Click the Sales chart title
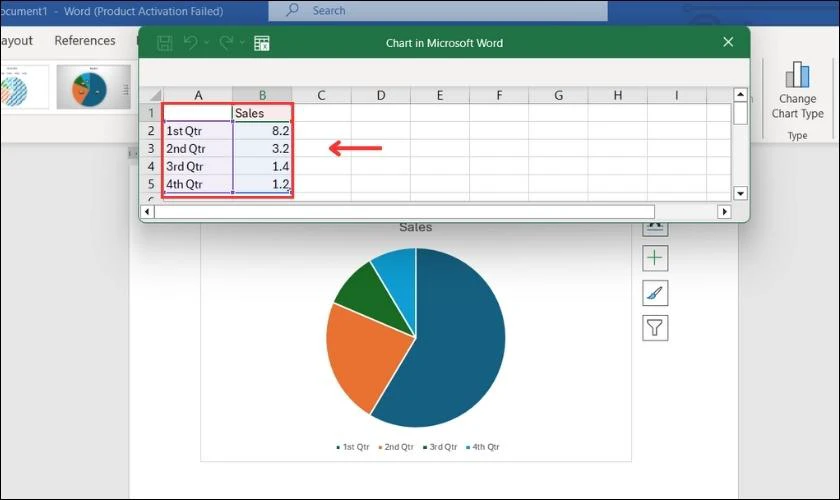The width and height of the screenshot is (840, 500). (x=416, y=227)
